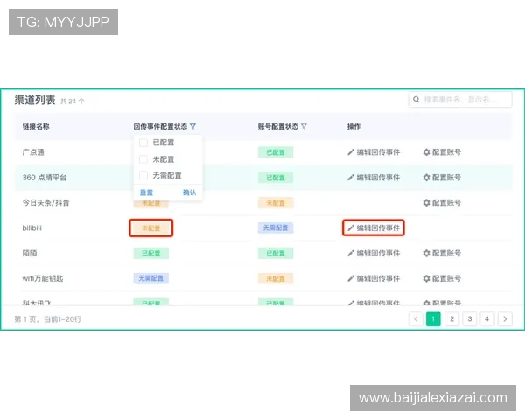This screenshot has width=525, height=420.
Task: Click bilibili's 未配置 event status tag
Action: point(151,228)
